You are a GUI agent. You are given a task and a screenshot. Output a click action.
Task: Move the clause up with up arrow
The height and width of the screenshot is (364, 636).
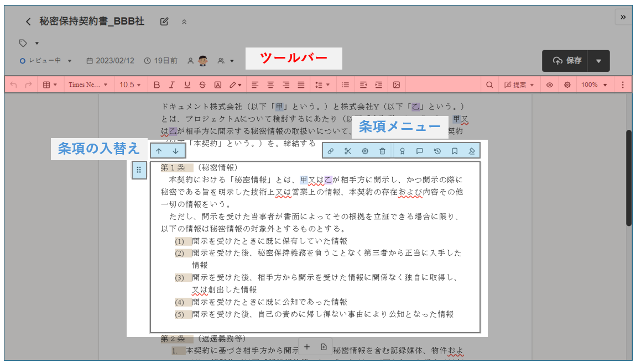159,151
